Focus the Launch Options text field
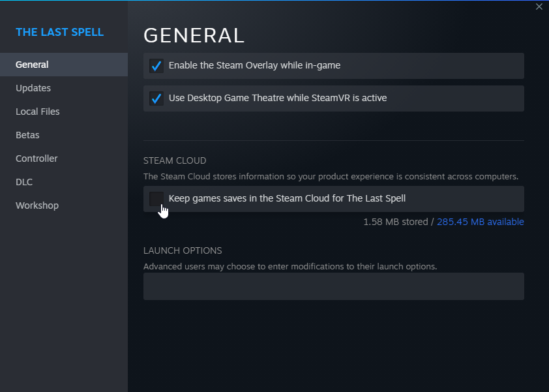This screenshot has height=392, width=549. point(333,286)
